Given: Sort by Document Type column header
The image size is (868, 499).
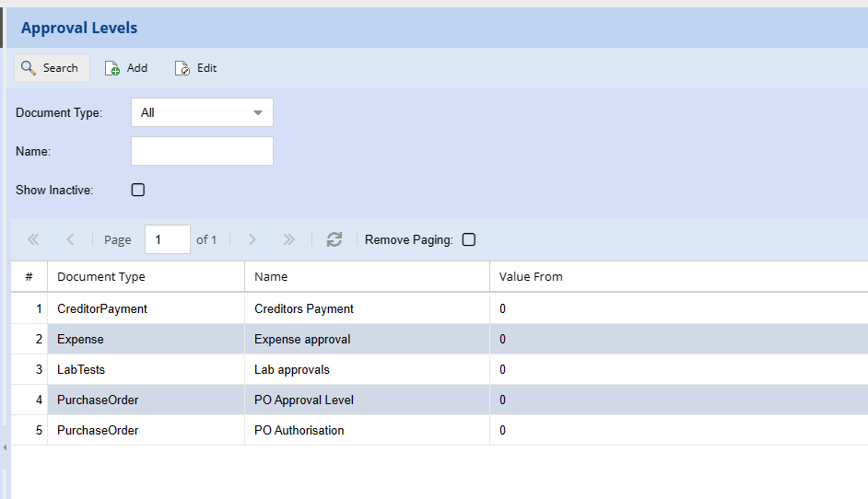Looking at the screenshot, I should pyautogui.click(x=101, y=276).
